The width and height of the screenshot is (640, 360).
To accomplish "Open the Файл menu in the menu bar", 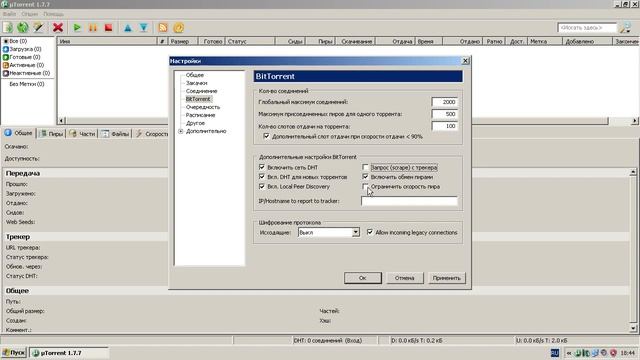I will [9, 14].
